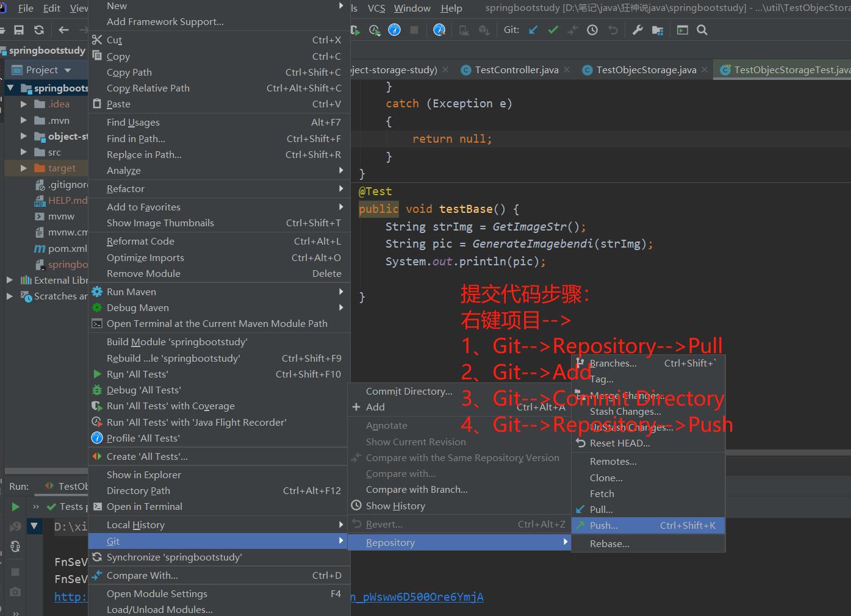Image resolution: width=851 pixels, height=616 pixels.
Task: Select Run Maven context item
Action: 219,292
